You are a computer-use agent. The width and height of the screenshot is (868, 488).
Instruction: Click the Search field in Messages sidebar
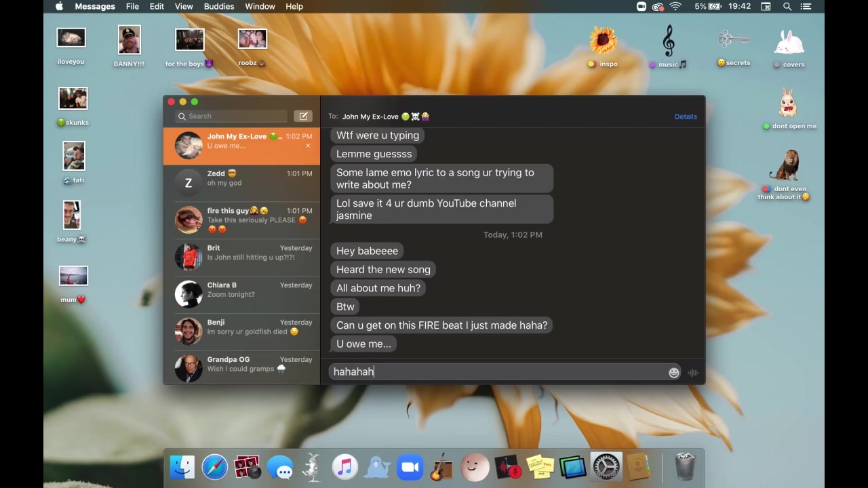point(232,116)
